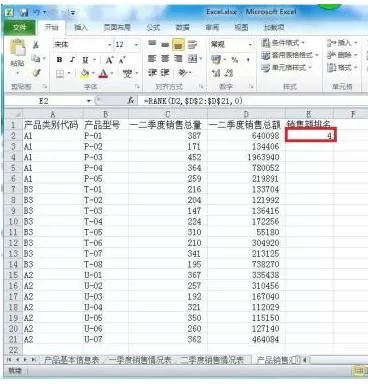The width and height of the screenshot is (368, 384).
Task: Click the Save icon in the quick access toolbar
Action: point(24,13)
